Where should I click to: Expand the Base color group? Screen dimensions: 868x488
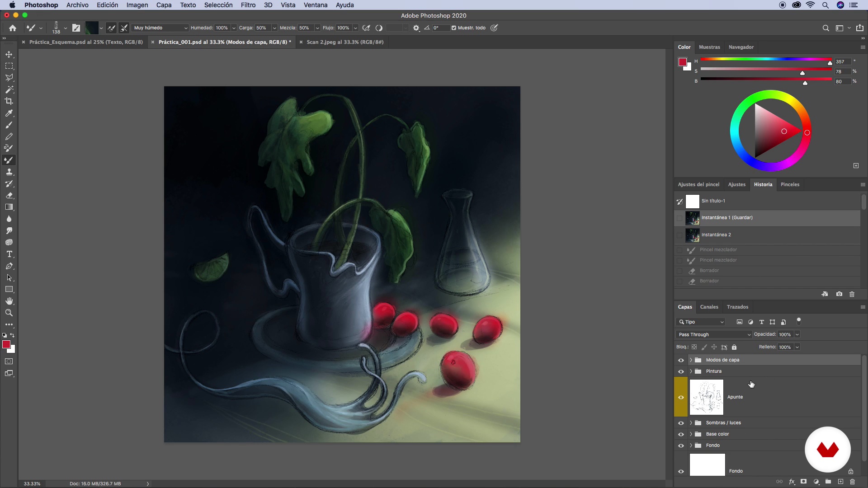point(691,434)
